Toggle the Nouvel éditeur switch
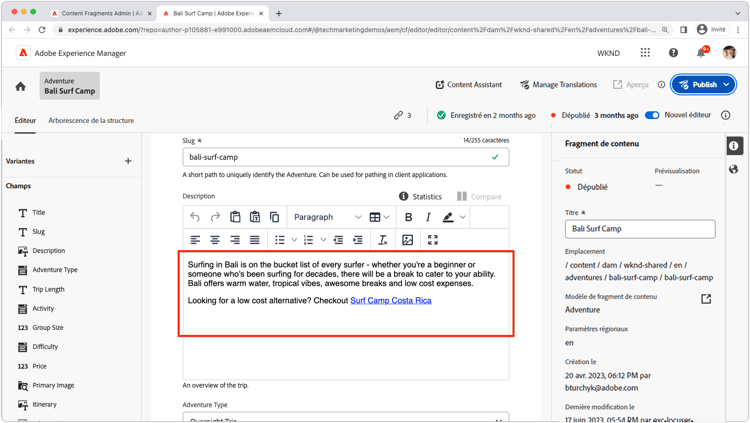Image resolution: width=750 pixels, height=423 pixels. [652, 115]
